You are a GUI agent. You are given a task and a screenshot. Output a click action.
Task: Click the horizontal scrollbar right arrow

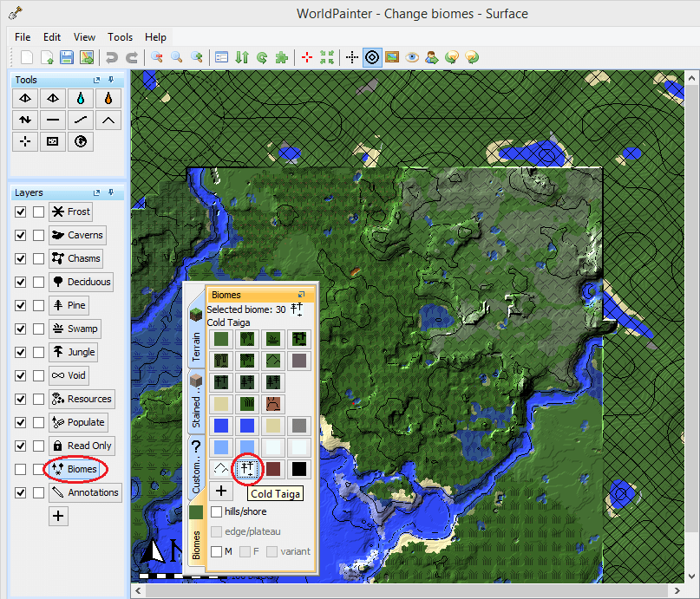point(677,591)
